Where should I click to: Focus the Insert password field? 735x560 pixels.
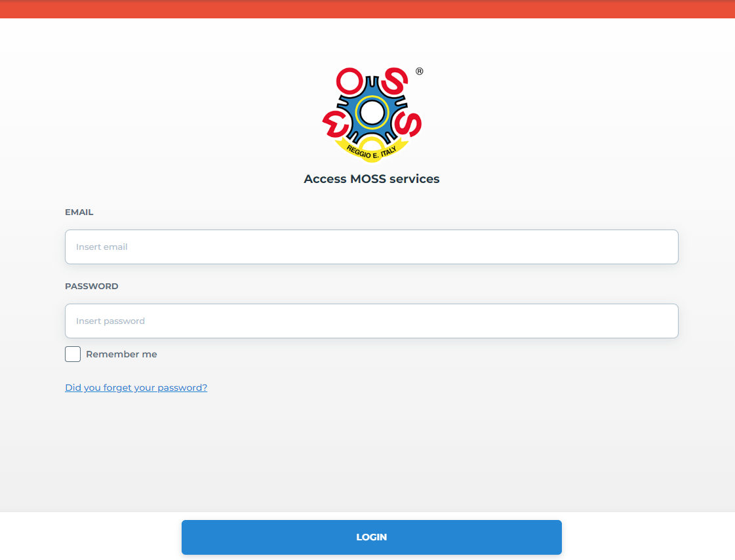click(371, 321)
